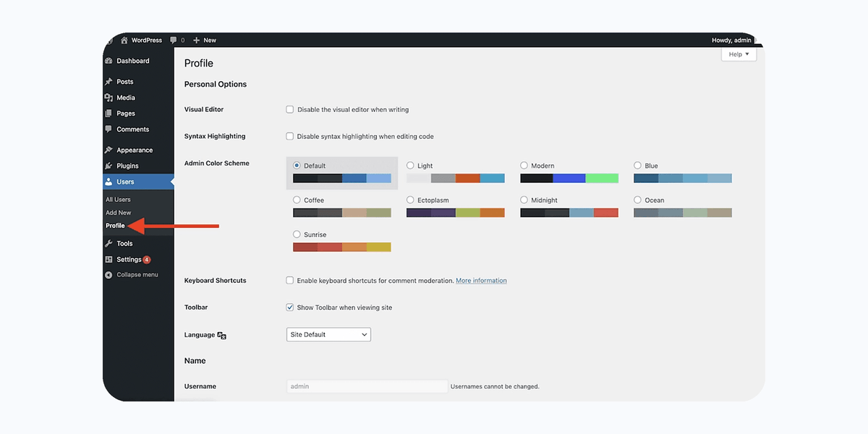Enable keyboard shortcuts for comment moderation
868x434 pixels.
(290, 281)
